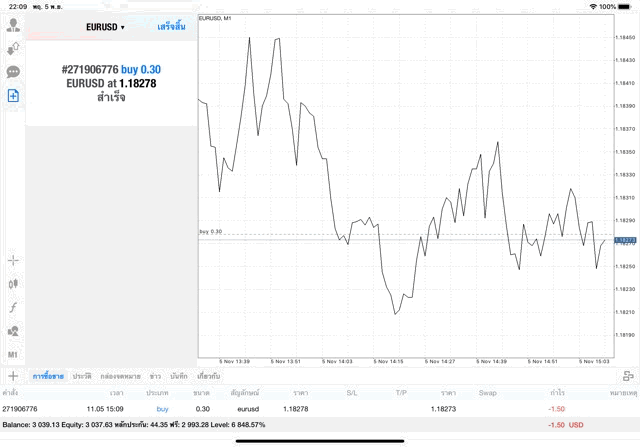Click the 0.30 volume cell

[202, 409]
